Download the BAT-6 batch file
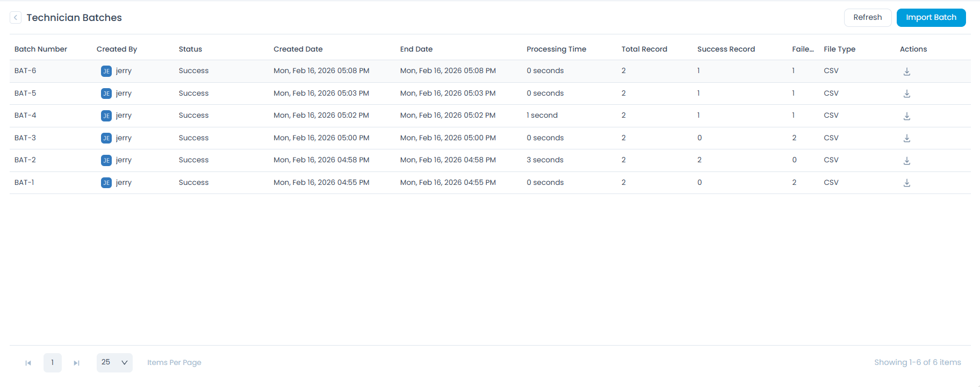This screenshot has width=980, height=387. [907, 71]
